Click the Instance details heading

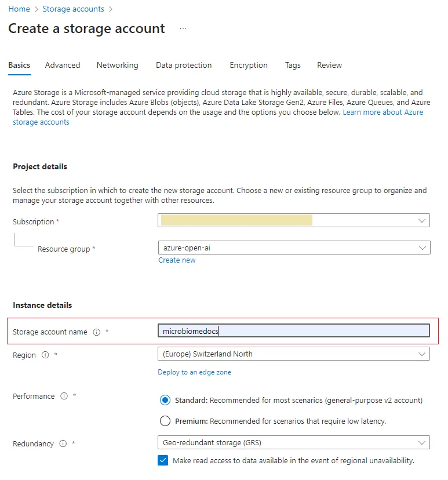point(42,305)
